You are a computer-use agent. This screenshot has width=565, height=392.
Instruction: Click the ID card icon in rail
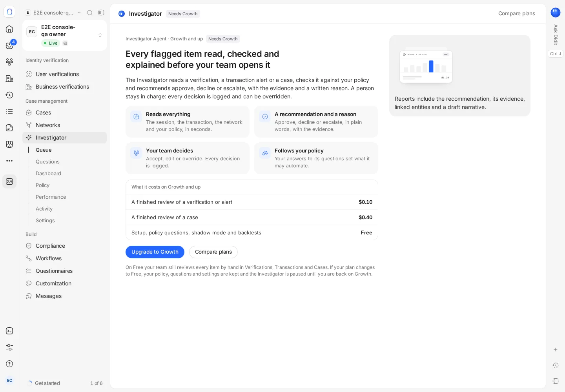tap(9, 181)
